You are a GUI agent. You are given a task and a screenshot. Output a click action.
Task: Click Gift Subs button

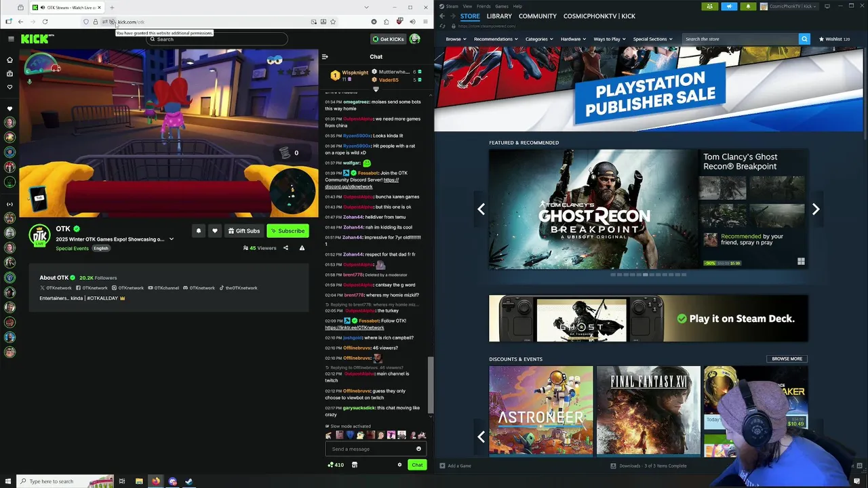tap(243, 230)
